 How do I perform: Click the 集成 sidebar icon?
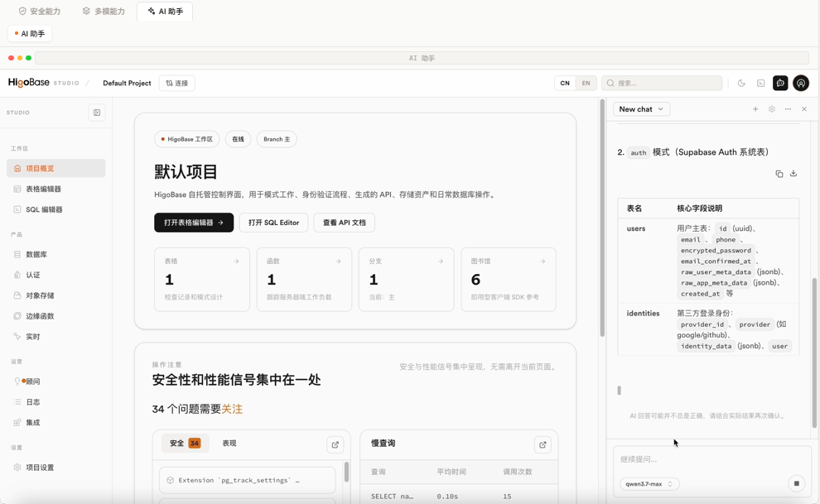coord(17,423)
